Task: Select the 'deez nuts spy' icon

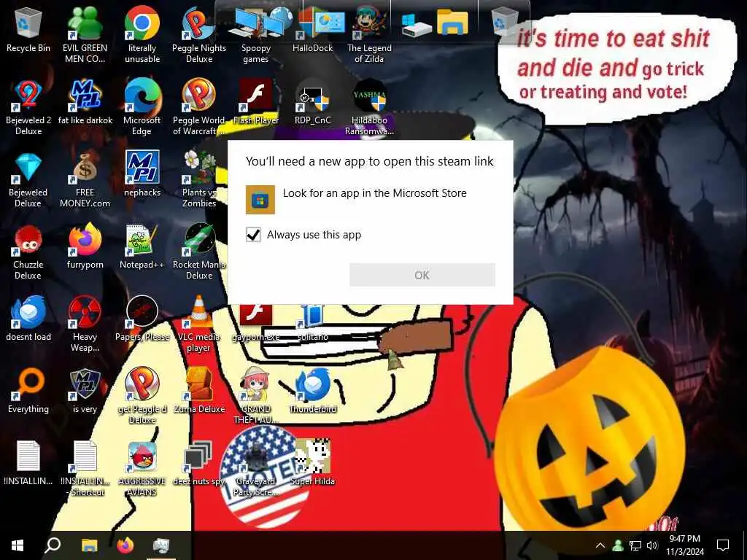Action: 199,456
